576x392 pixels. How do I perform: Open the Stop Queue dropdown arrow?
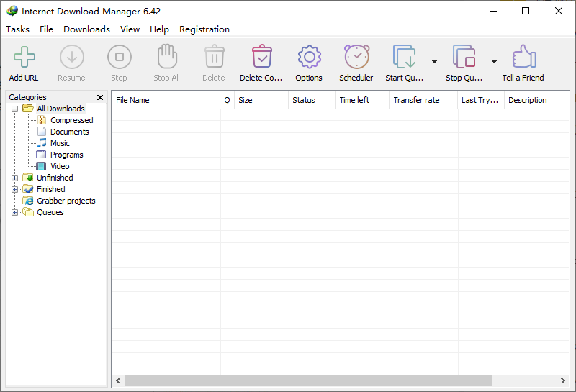pyautogui.click(x=494, y=62)
